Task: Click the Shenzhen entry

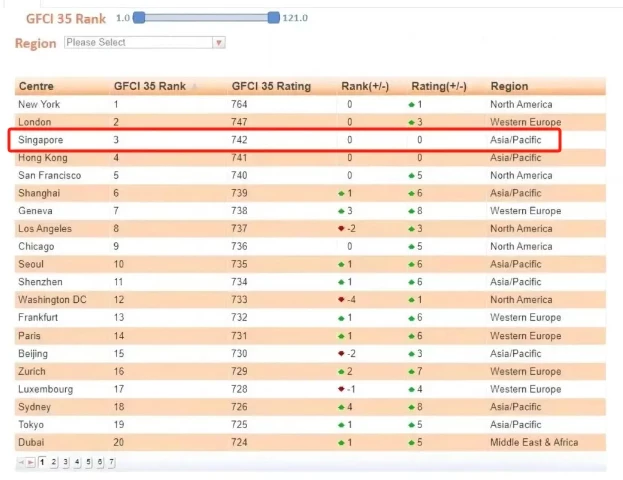Action: click(x=40, y=282)
